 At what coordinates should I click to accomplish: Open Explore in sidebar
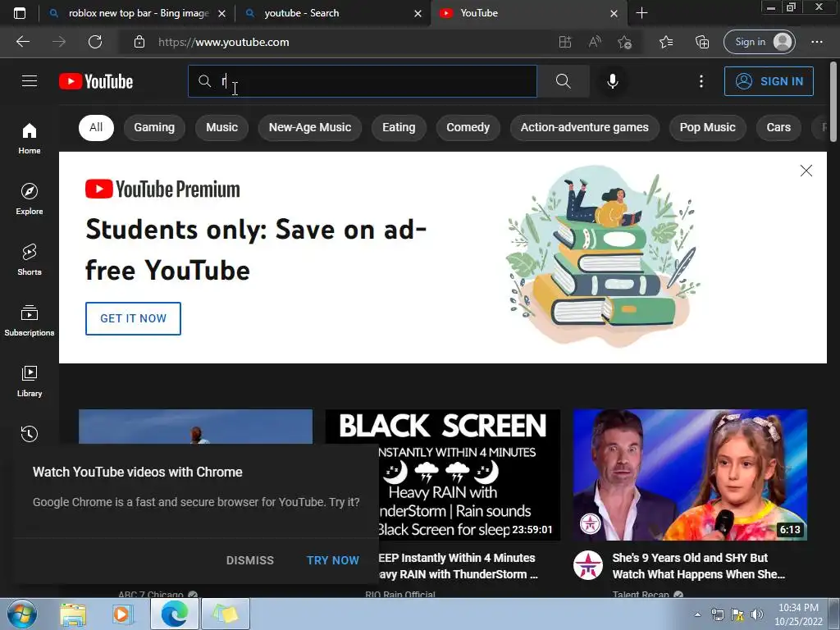tap(30, 199)
